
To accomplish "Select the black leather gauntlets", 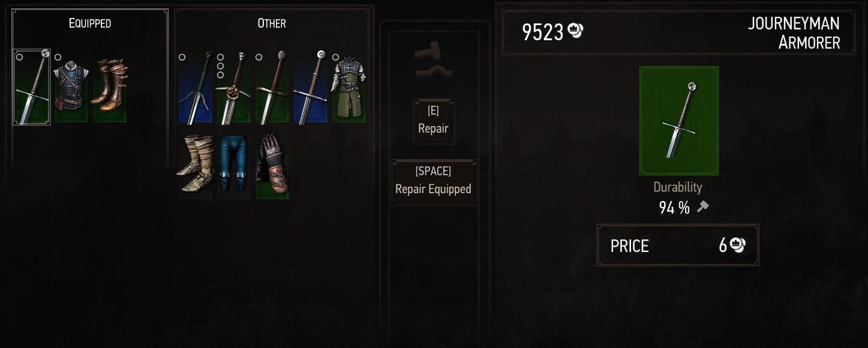I will pos(272,166).
